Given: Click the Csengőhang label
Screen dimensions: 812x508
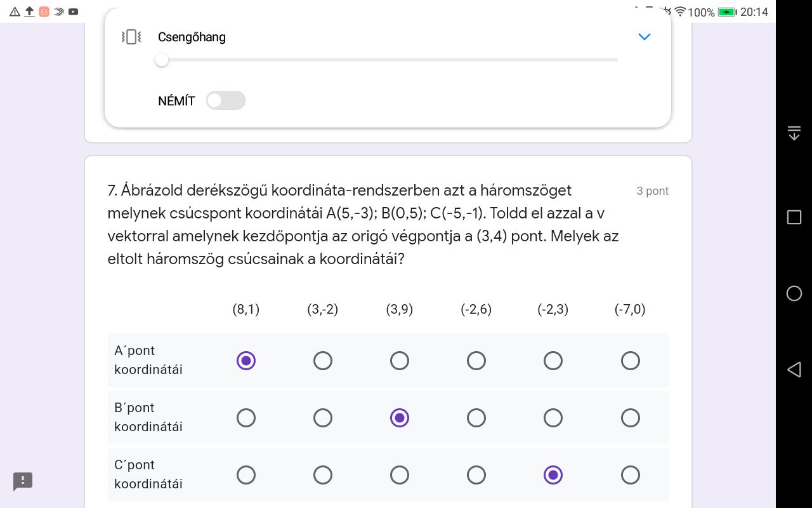Looking at the screenshot, I should coord(192,37).
